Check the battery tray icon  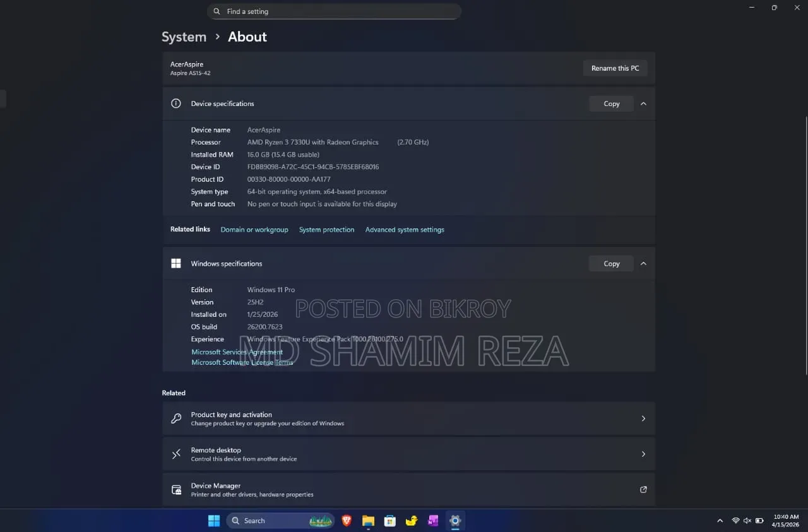click(758, 521)
